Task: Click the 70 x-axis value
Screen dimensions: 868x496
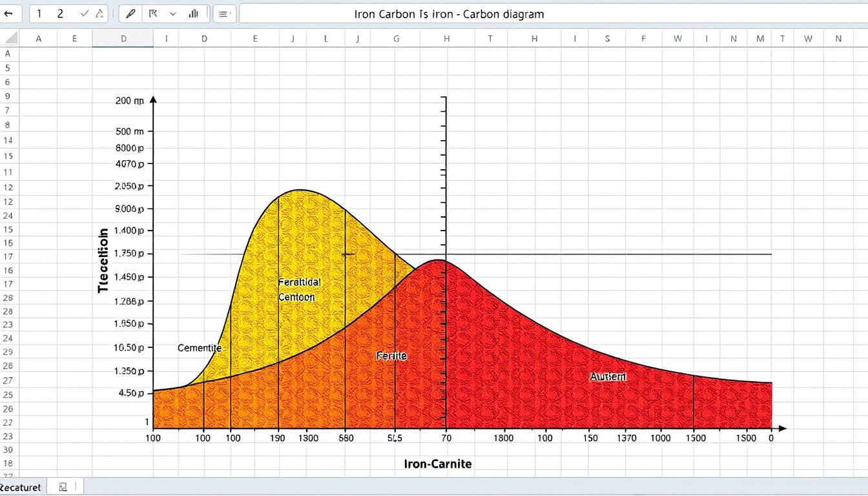Action: (x=446, y=438)
